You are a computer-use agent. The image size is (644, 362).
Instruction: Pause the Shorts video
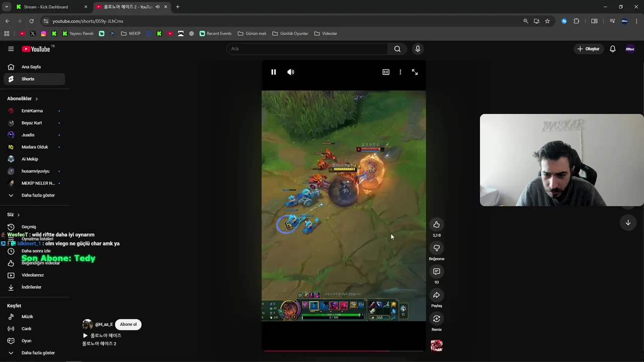pos(274,72)
